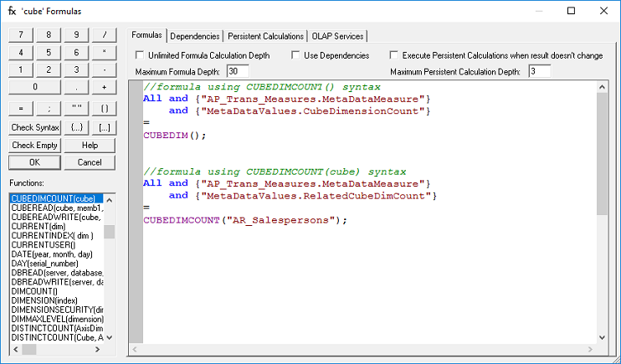Open the Persistent Calculations tab
This screenshot has height=364, width=621.
(265, 36)
